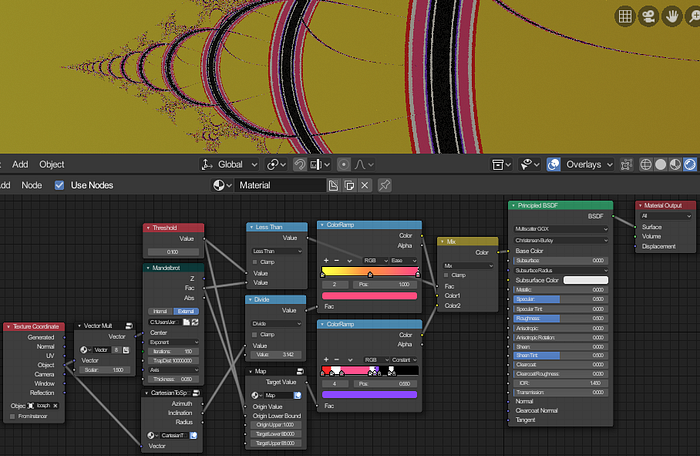Select wireframe viewport shading icon
The image size is (700, 456).
pyautogui.click(x=646, y=165)
